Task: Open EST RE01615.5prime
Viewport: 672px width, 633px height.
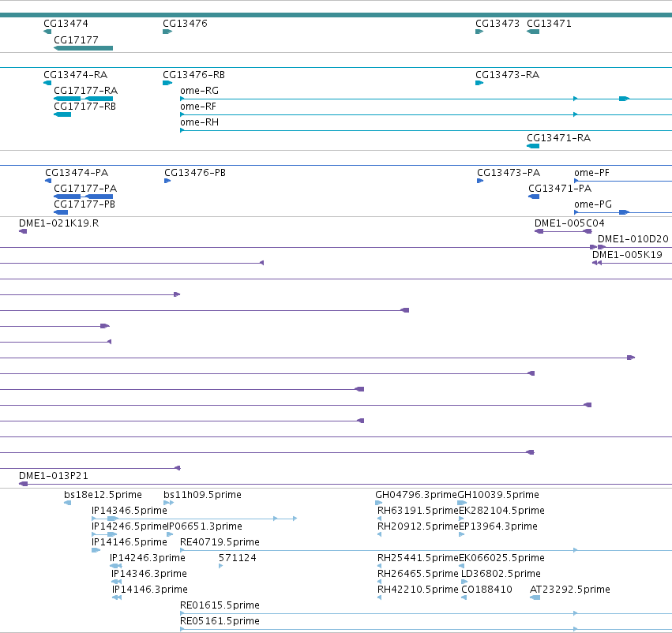Action: click(220, 605)
